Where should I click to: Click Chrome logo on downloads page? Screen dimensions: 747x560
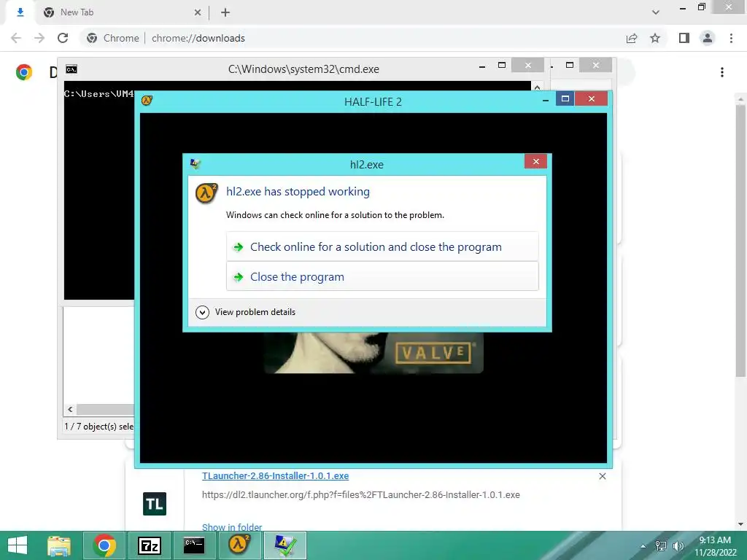tap(24, 72)
